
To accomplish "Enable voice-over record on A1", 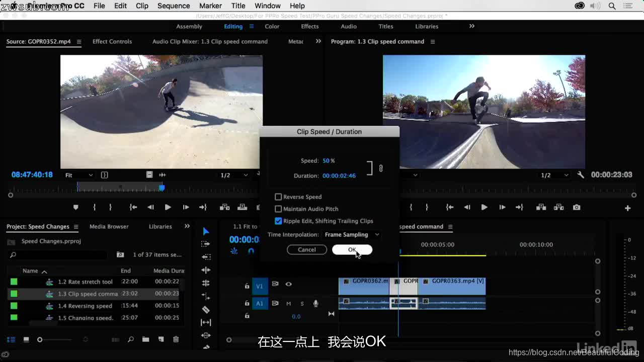I will 316,303.
